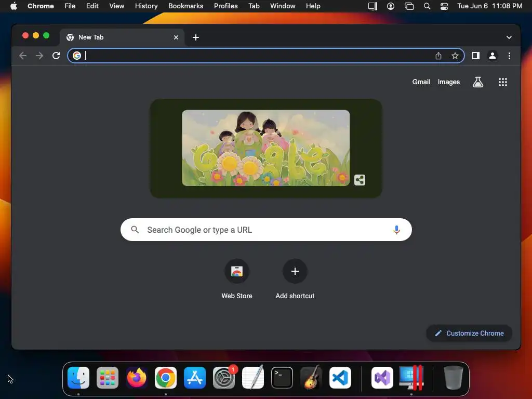This screenshot has width=532, height=399.
Task: Open Parallels Desktop from the dock
Action: [x=411, y=378]
